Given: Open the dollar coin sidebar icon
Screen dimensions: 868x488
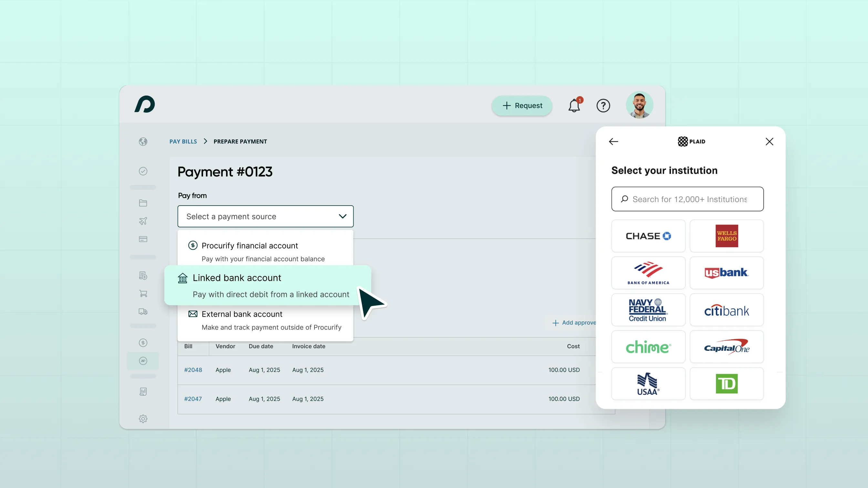Looking at the screenshot, I should pyautogui.click(x=143, y=342).
